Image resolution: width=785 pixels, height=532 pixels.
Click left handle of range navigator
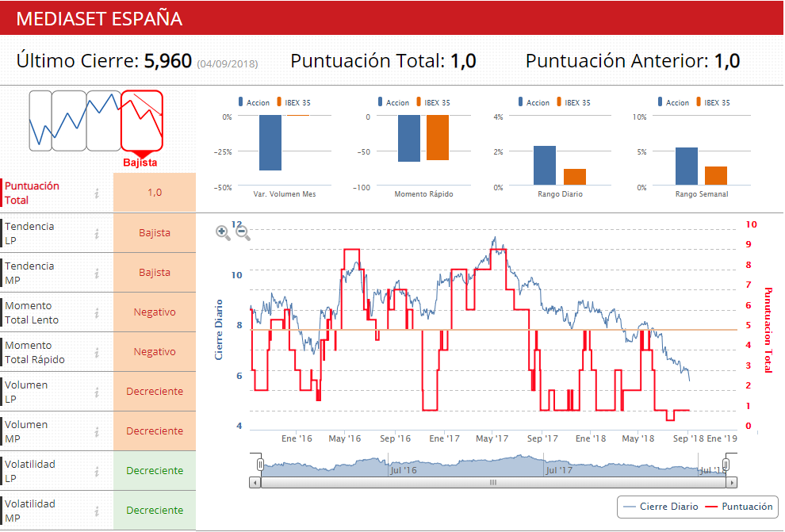tap(260, 465)
